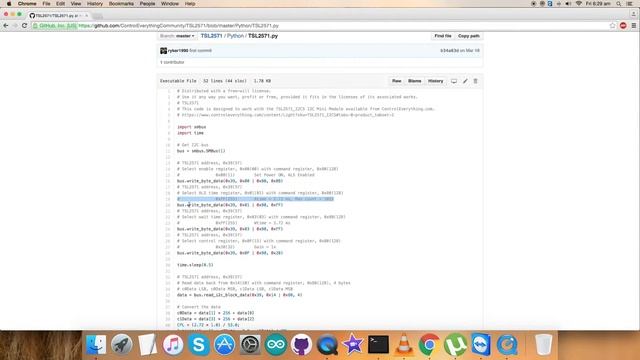Open in GitHub Desktop via monitor icon

click(454, 81)
